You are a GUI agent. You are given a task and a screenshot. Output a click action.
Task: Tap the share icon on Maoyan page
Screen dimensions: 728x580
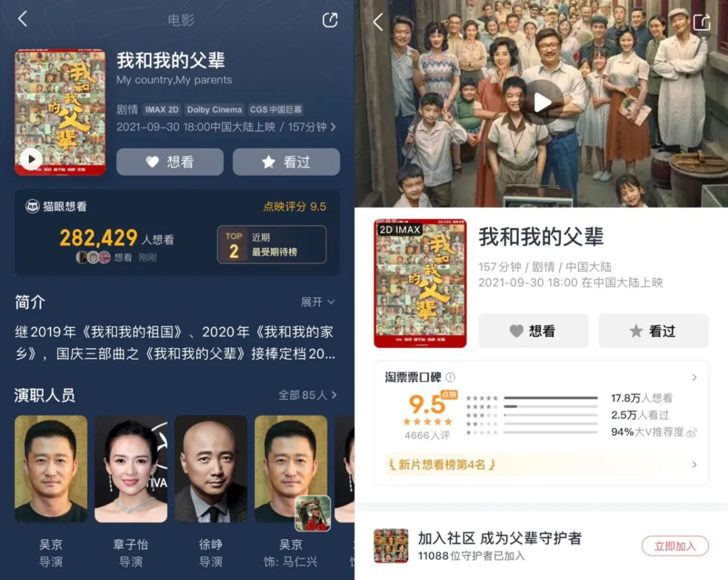coord(330,20)
